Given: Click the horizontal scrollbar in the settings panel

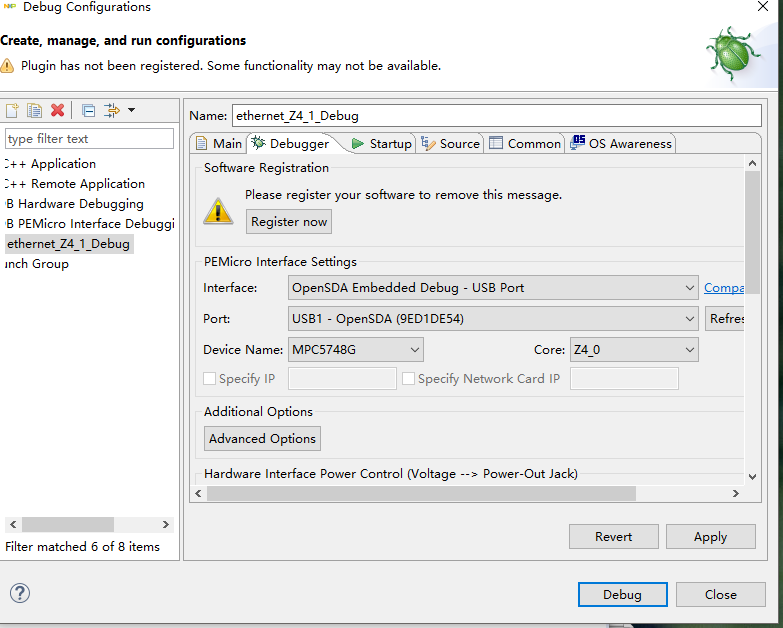Looking at the screenshot, I should 421,493.
